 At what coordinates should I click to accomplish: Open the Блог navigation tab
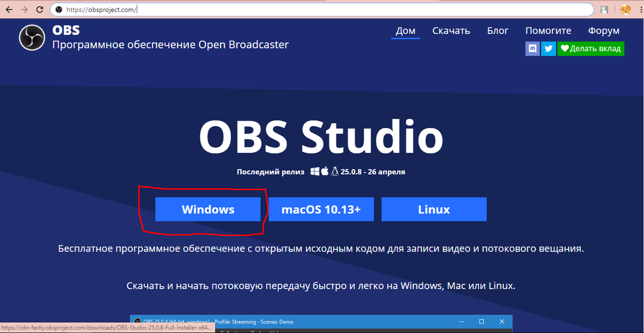pos(497,31)
